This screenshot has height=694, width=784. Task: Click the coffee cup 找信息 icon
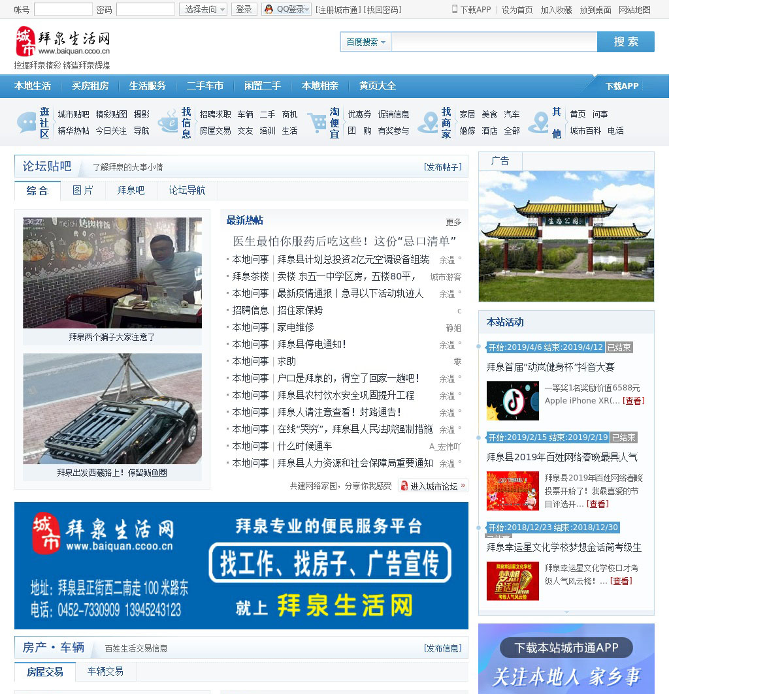point(168,122)
